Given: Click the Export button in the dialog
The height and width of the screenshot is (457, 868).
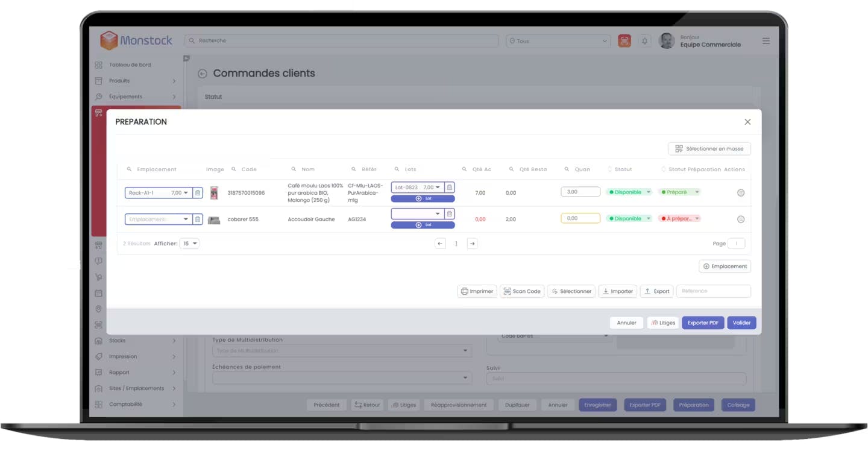Looking at the screenshot, I should tap(656, 291).
